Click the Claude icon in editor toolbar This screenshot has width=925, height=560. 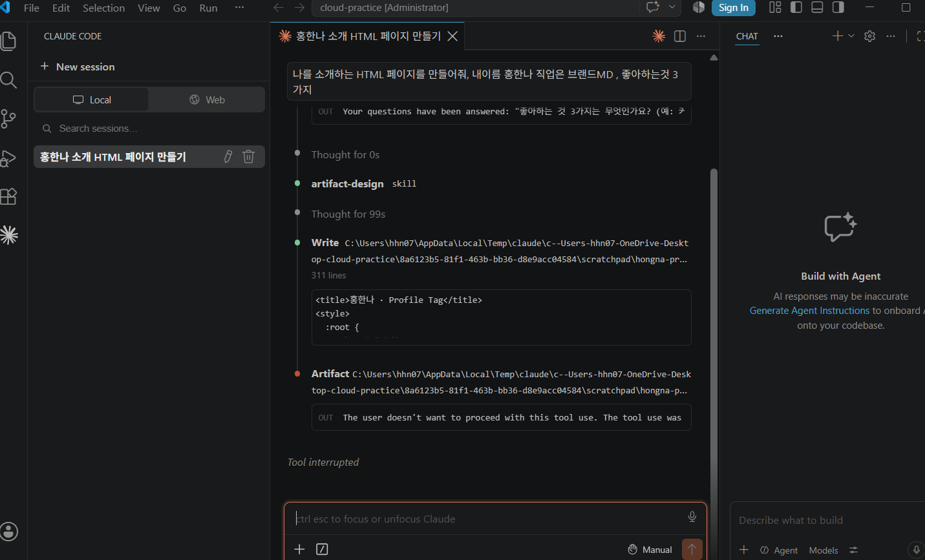pyautogui.click(x=659, y=36)
